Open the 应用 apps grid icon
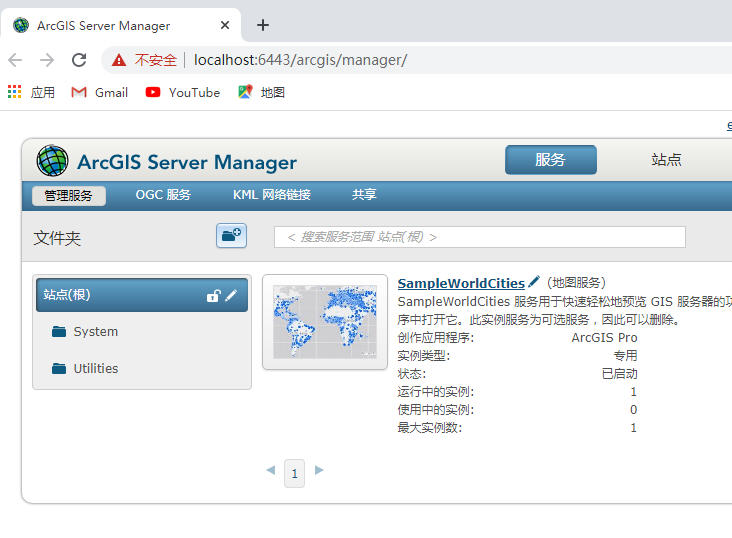Viewport: 732px width, 538px height. (x=14, y=92)
